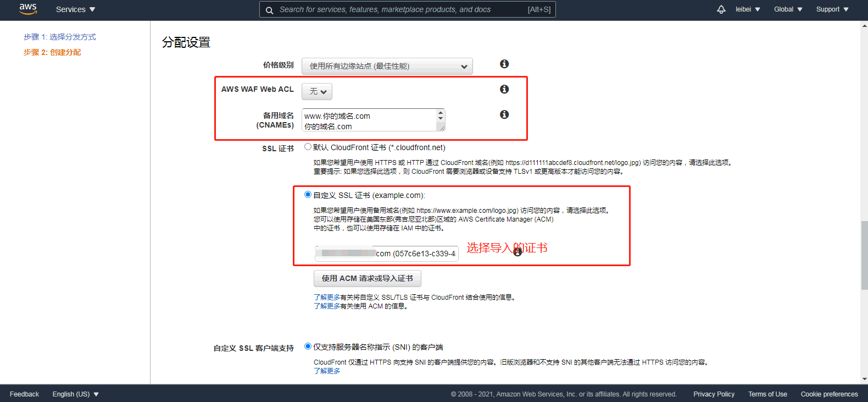
Task: Open the leibei account menu
Action: (748, 9)
